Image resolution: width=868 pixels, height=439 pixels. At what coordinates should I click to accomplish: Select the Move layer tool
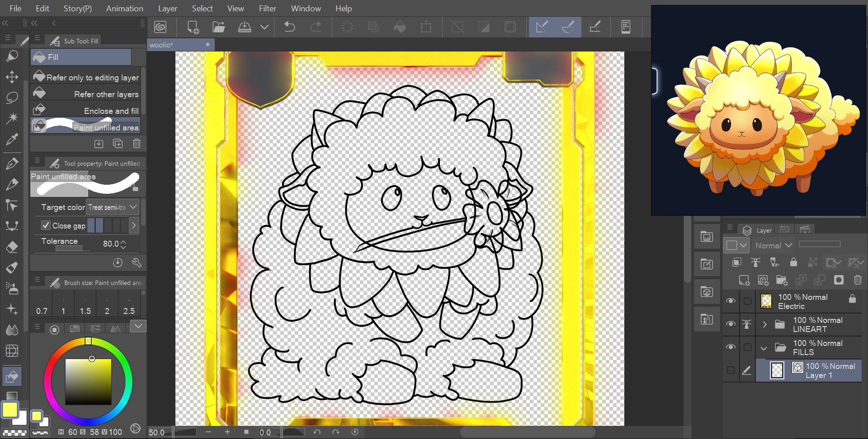pos(12,77)
